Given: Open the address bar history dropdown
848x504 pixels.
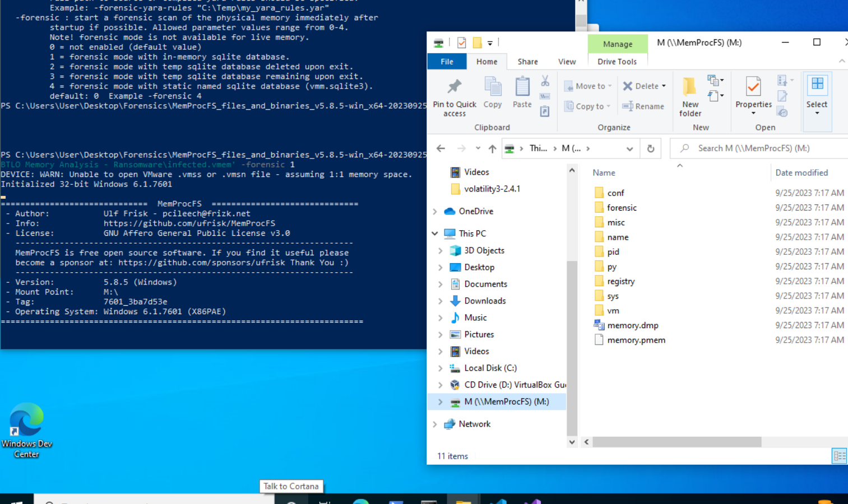Looking at the screenshot, I should 629,148.
